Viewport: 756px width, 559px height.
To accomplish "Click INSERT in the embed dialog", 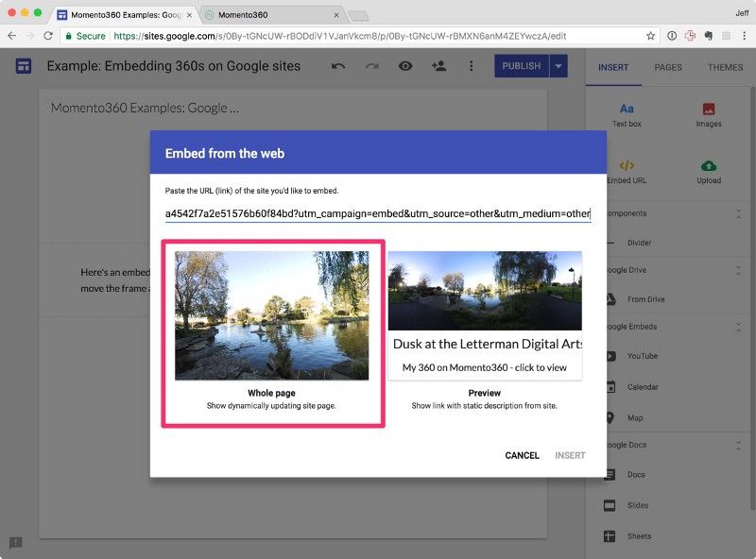I will [570, 455].
